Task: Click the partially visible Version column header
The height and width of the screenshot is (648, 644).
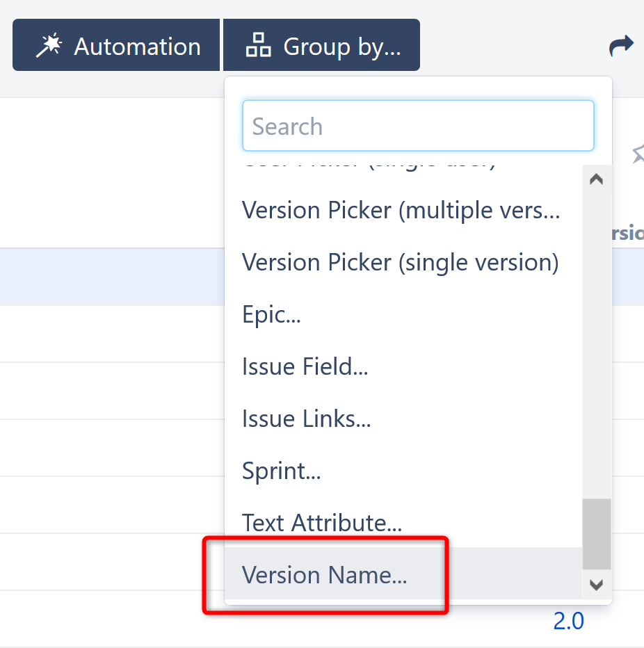Action: point(627,234)
